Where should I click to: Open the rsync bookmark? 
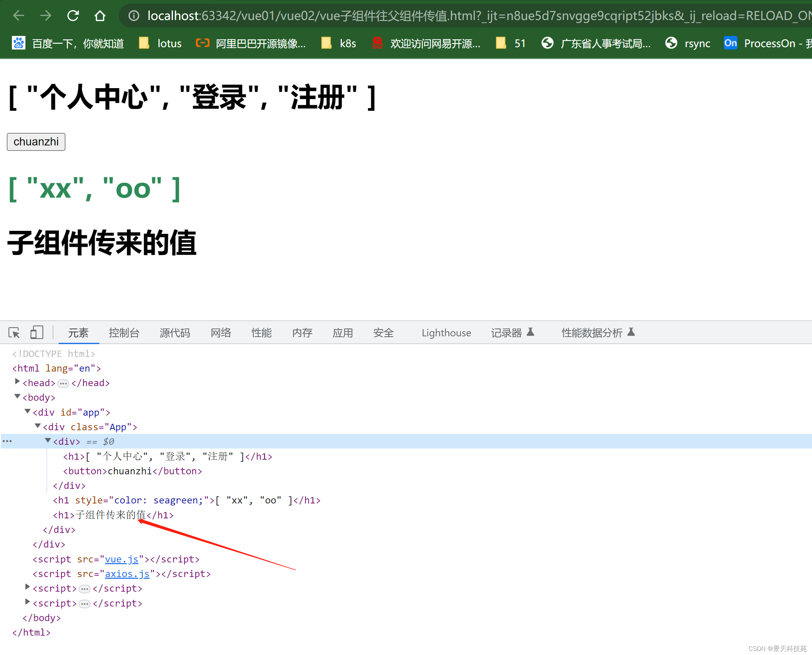688,43
